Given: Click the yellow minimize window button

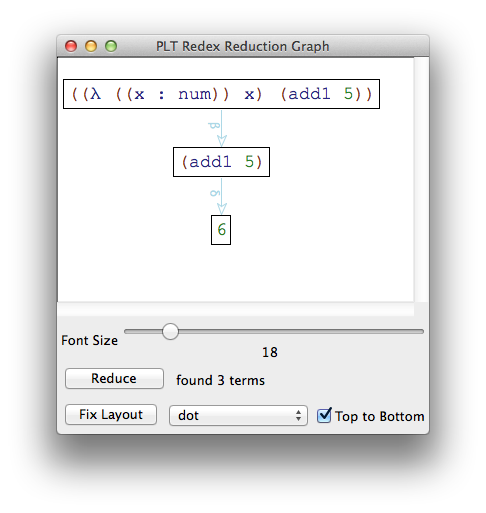Looking at the screenshot, I should [91, 46].
